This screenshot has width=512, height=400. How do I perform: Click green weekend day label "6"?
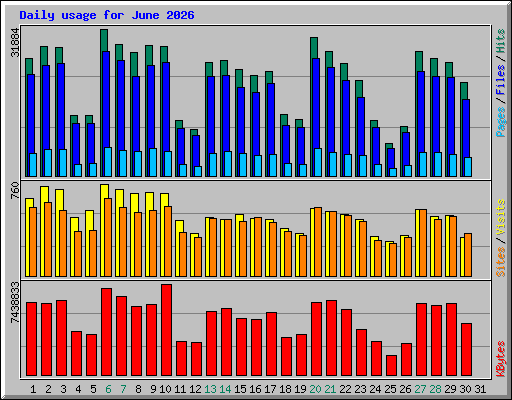click(108, 389)
